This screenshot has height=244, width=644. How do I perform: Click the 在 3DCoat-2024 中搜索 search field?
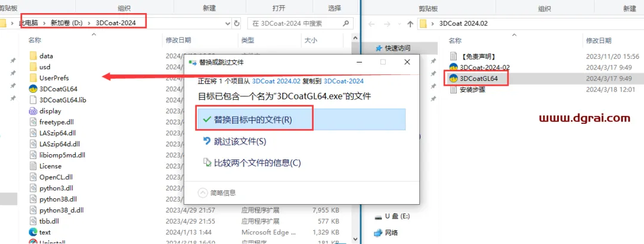301,24
